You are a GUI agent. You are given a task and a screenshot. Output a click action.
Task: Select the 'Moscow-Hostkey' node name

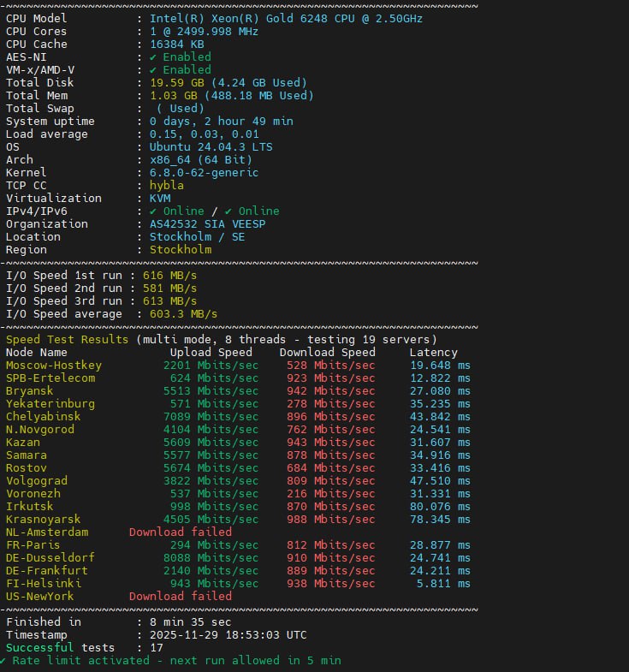click(54, 366)
